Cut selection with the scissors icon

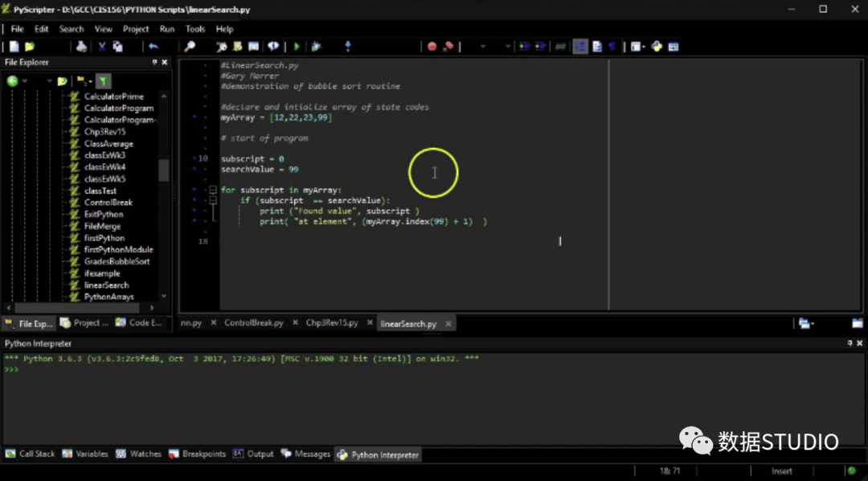click(102, 47)
